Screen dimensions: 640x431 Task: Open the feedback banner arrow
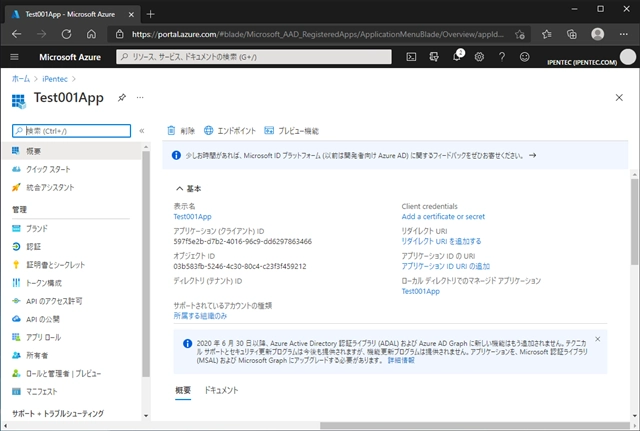(x=533, y=155)
